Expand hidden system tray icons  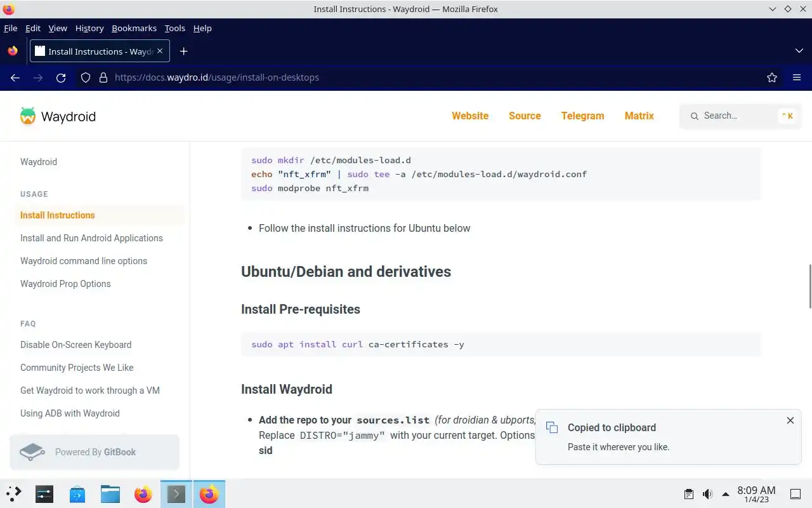click(726, 494)
